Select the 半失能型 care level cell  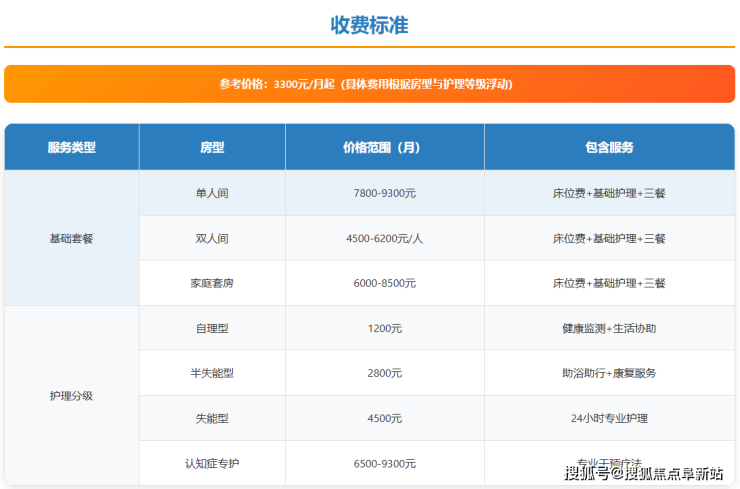tap(212, 373)
